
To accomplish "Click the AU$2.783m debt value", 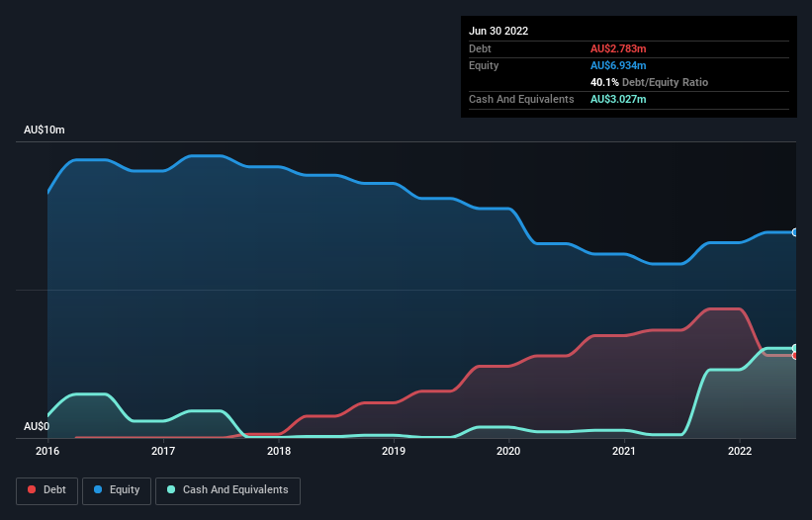I will [x=618, y=48].
